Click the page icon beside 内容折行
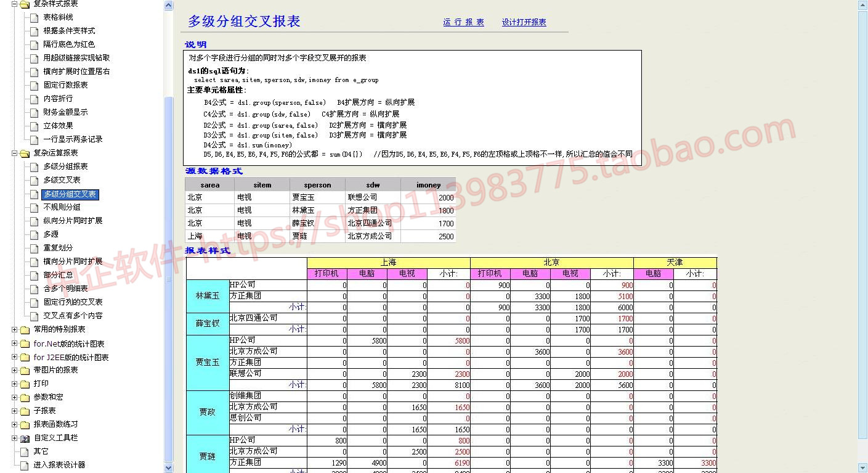 coord(34,99)
